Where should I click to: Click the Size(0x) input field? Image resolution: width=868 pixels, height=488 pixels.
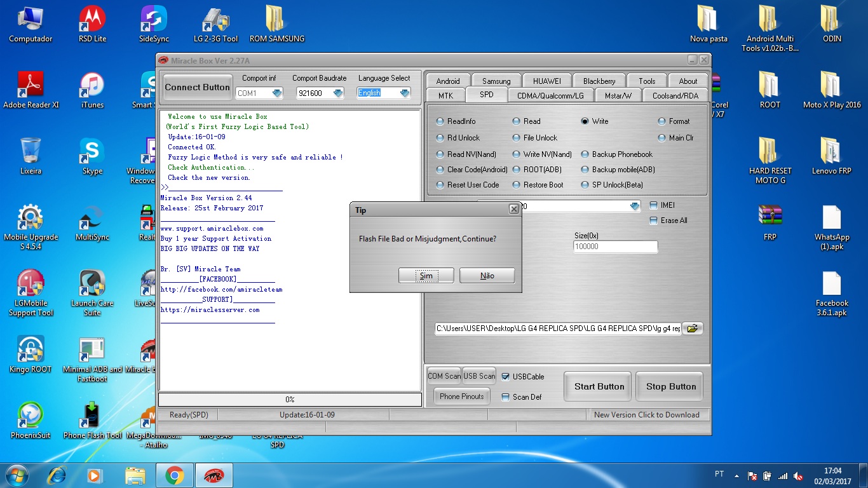(x=615, y=247)
